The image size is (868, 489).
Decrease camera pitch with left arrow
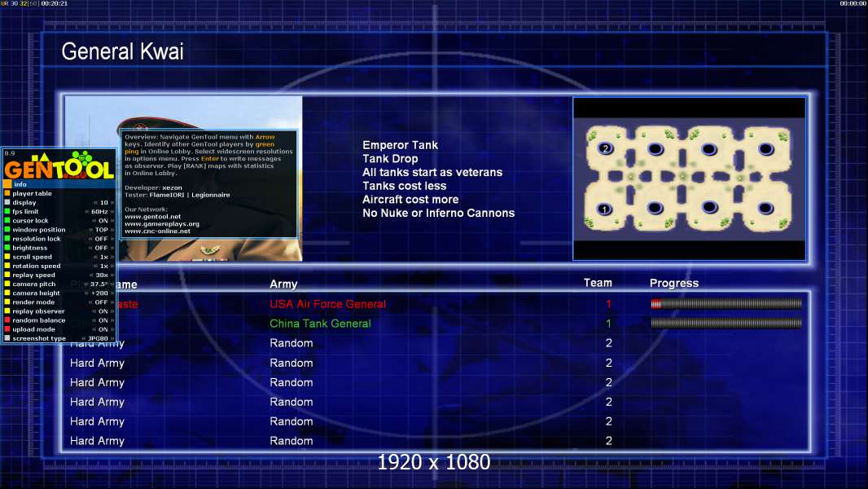click(86, 284)
